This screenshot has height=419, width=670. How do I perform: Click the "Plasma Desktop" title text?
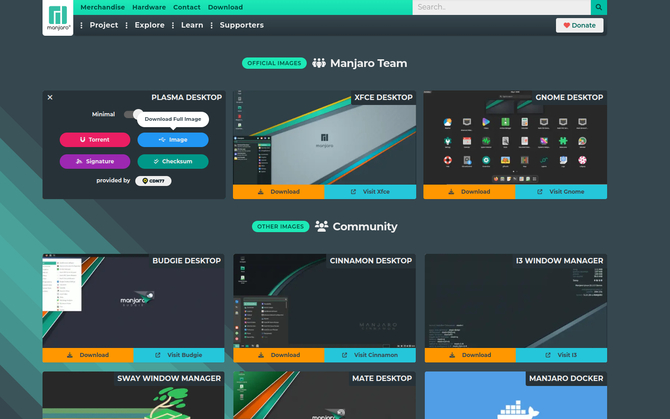(186, 97)
